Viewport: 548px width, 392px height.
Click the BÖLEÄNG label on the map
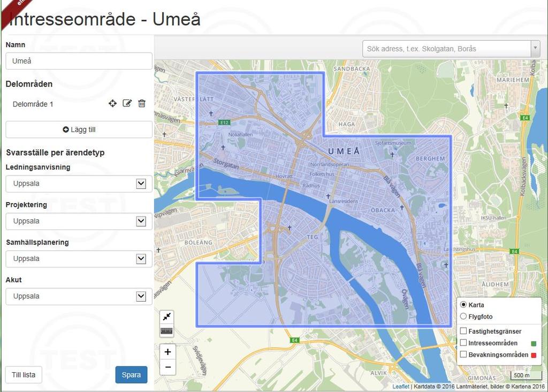[x=198, y=242]
